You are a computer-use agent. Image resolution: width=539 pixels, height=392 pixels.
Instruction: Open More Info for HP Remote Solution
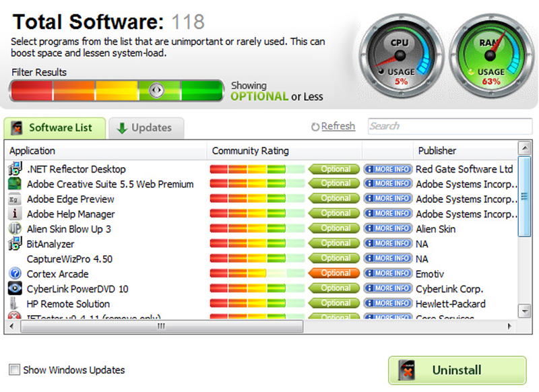[388, 303]
